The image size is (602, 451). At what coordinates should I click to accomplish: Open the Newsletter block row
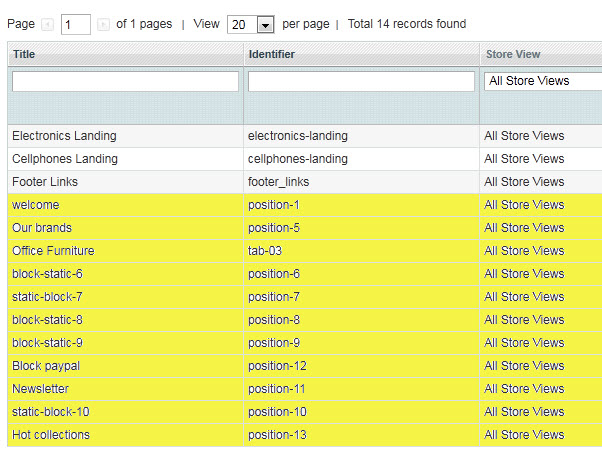tap(305, 389)
